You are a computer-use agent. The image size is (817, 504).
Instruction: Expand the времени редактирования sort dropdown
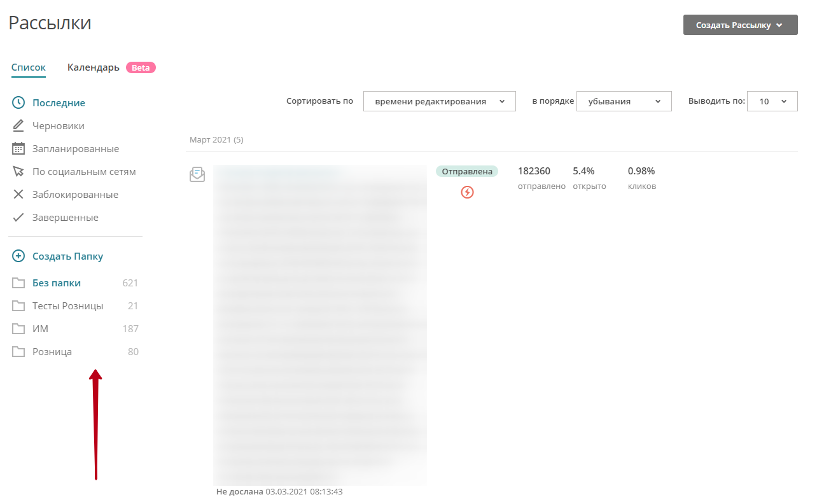coord(439,101)
